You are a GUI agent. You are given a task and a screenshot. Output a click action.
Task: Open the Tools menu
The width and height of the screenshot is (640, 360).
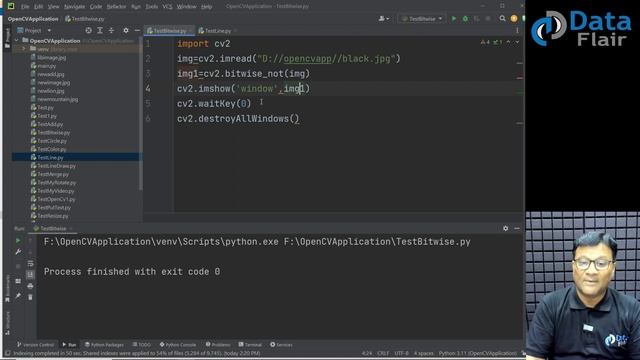click(151, 7)
